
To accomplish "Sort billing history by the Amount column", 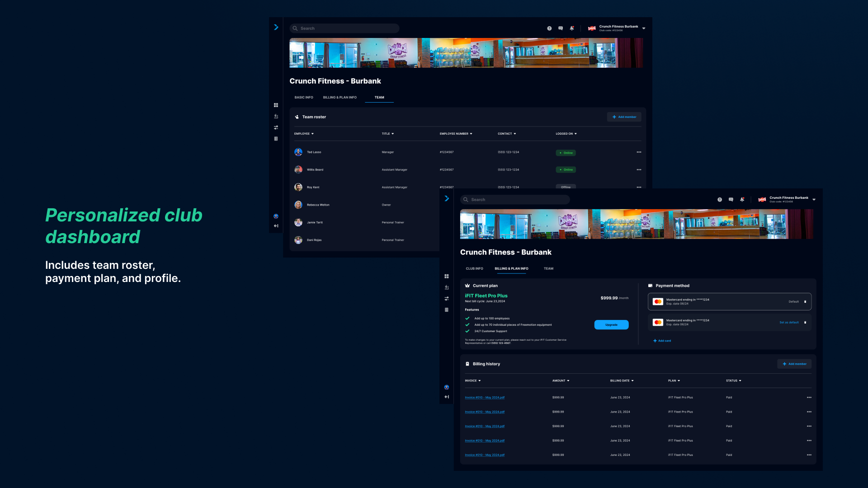I will click(561, 380).
